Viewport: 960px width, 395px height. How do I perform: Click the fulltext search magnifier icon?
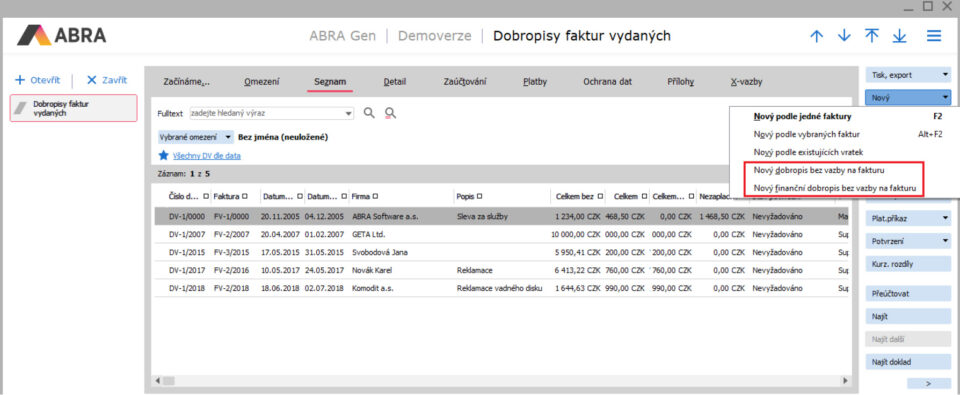pos(369,113)
